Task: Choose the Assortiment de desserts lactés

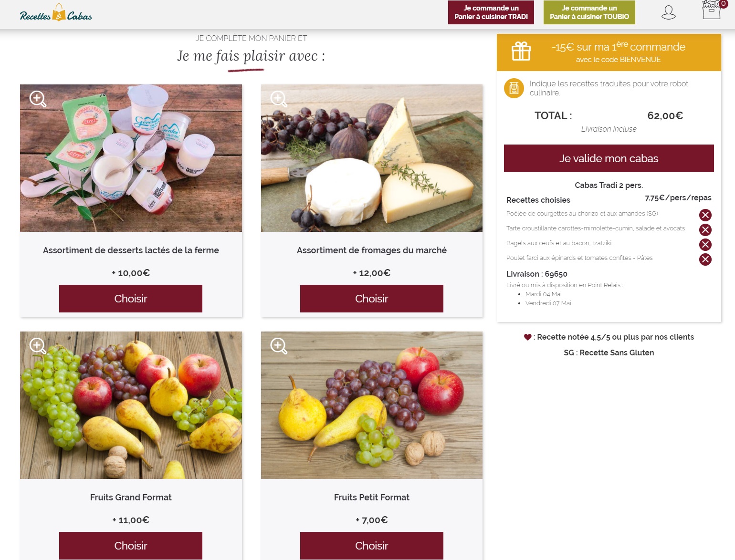Action: 131,299
